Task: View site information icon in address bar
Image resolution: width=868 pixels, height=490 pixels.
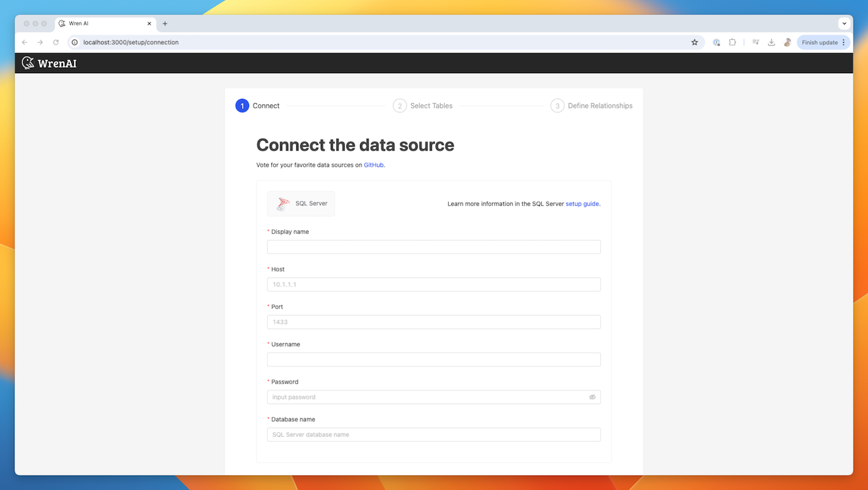Action: point(75,42)
